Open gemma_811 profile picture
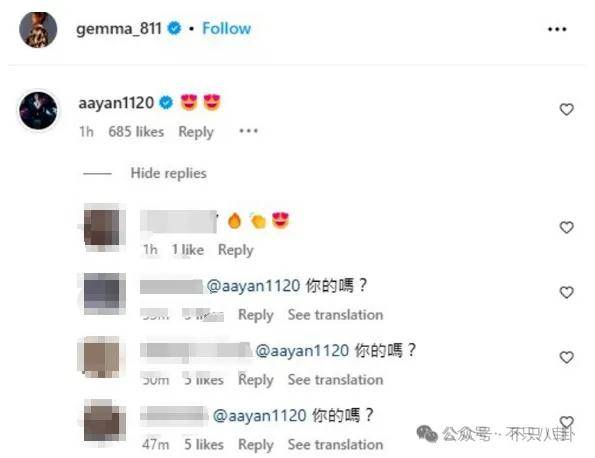 point(38,30)
